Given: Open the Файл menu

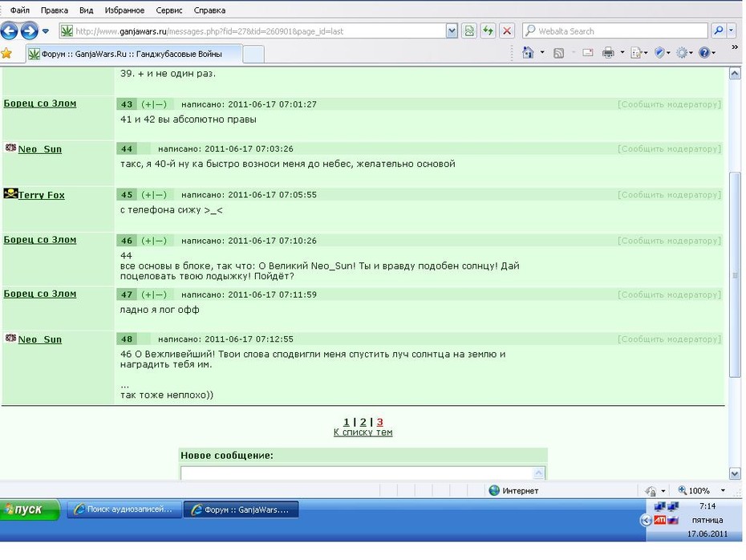Looking at the screenshot, I should point(20,10).
